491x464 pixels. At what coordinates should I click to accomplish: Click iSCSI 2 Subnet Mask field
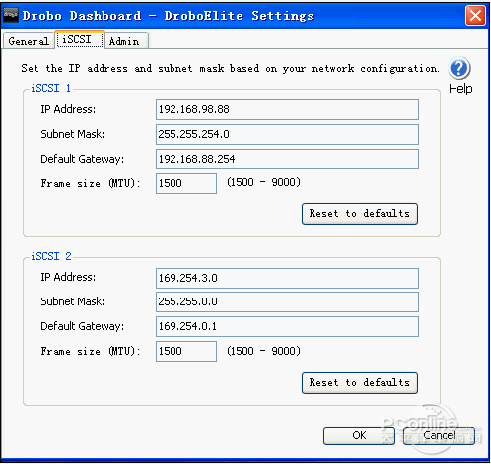(287, 302)
